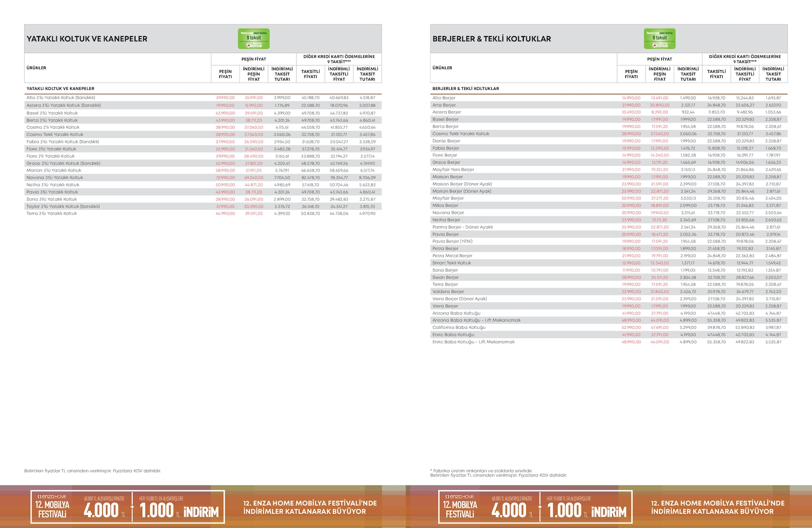Click "Arizona Baba Koltuğu - Lift Mekanizmalı" product name

(x=476, y=320)
